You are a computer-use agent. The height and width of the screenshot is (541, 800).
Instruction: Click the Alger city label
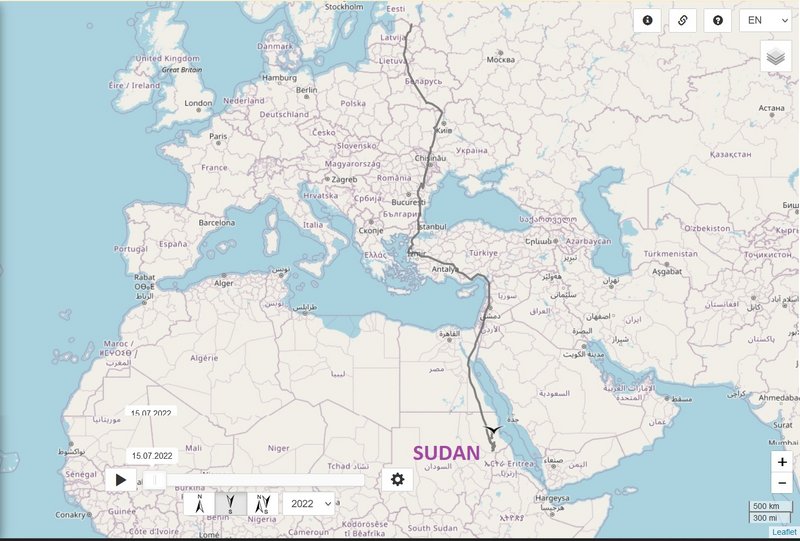click(x=223, y=283)
